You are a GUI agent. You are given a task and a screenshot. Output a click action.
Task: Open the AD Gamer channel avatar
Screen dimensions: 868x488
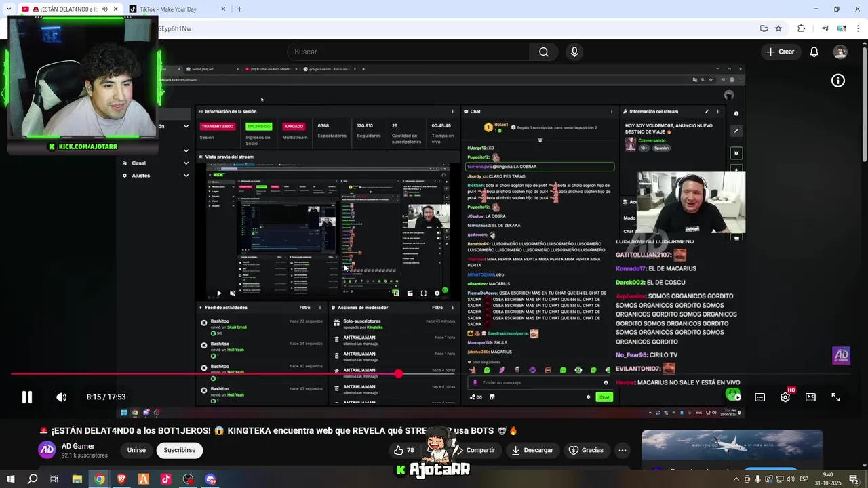click(x=47, y=450)
